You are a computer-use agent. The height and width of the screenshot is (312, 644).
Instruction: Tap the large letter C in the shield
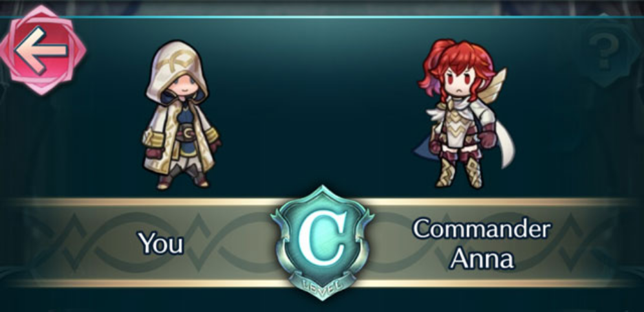point(321,237)
